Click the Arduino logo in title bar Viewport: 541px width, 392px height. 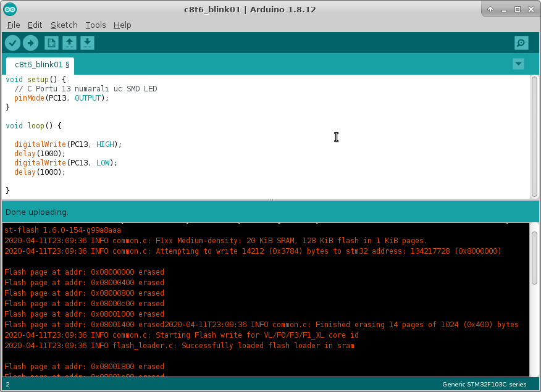click(x=10, y=9)
